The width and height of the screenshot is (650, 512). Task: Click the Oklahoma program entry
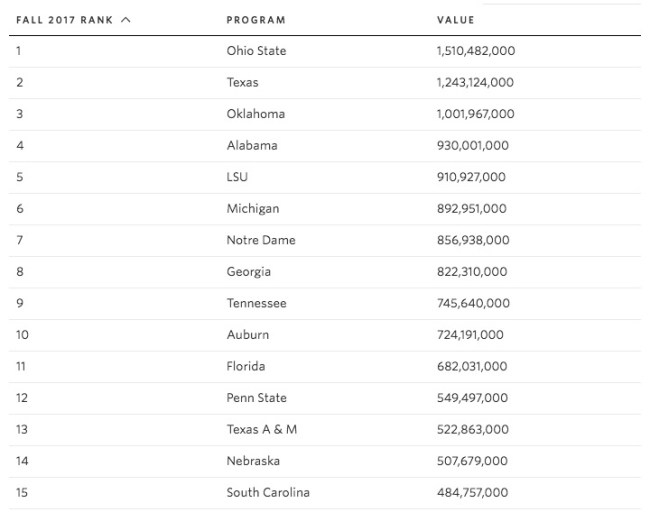256,114
